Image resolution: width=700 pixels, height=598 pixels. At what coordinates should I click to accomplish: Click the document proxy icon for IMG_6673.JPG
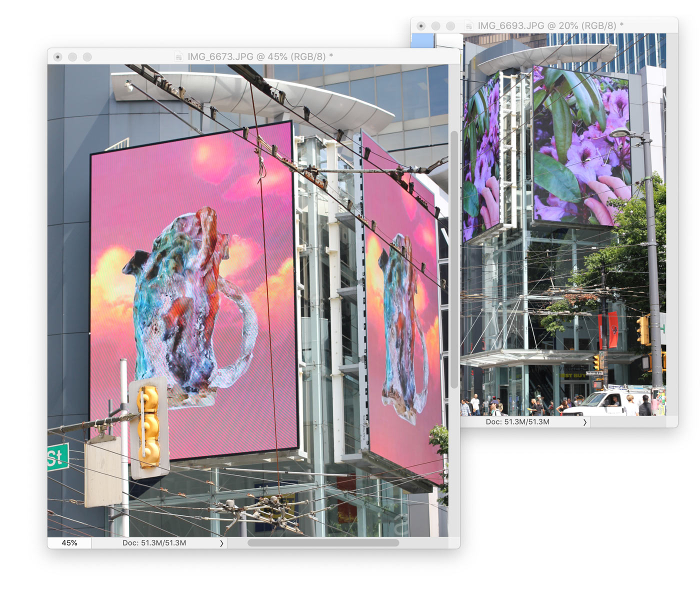point(178,57)
